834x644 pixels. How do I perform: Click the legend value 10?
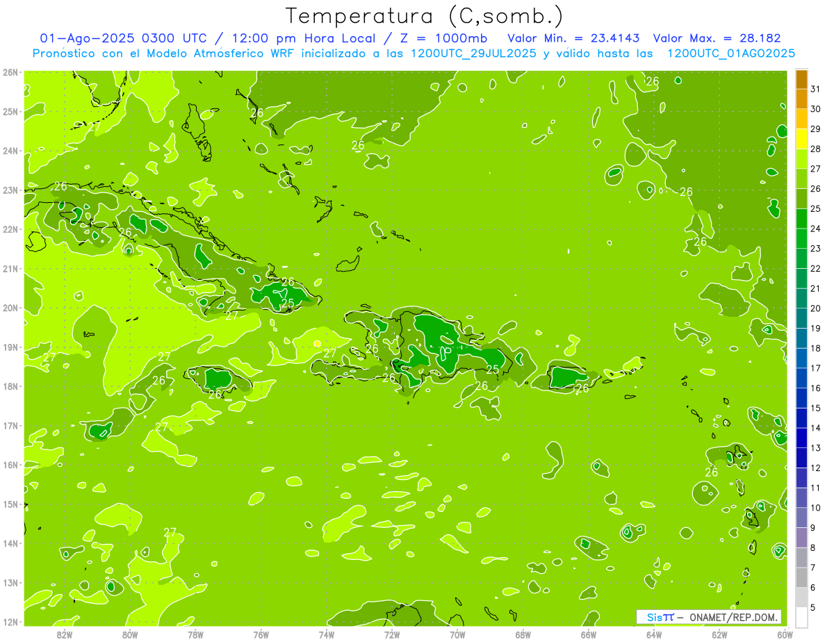tap(815, 508)
